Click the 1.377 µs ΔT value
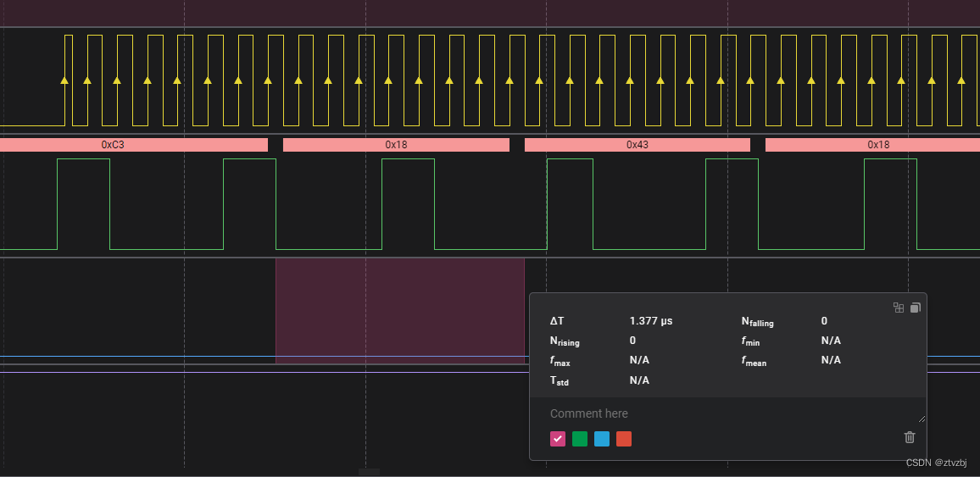This screenshot has width=980, height=477. tap(651, 321)
